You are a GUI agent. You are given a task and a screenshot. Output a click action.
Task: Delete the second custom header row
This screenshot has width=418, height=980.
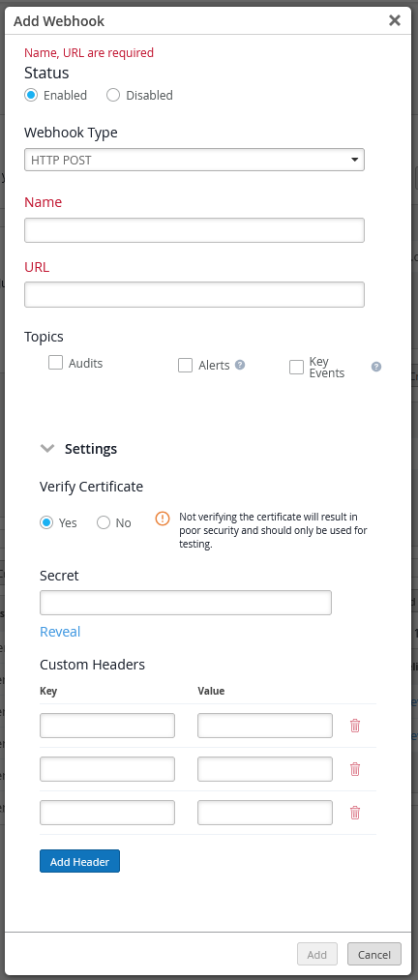coord(355,769)
